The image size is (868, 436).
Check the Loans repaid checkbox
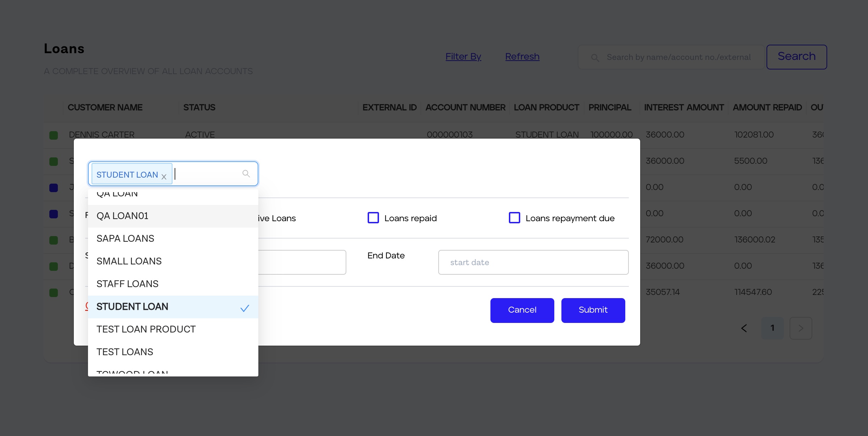tap(373, 218)
